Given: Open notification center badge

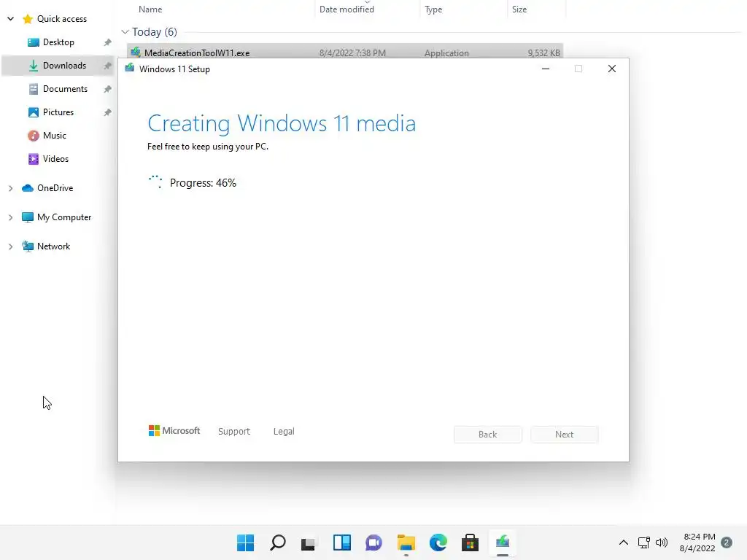Looking at the screenshot, I should click(x=727, y=542).
